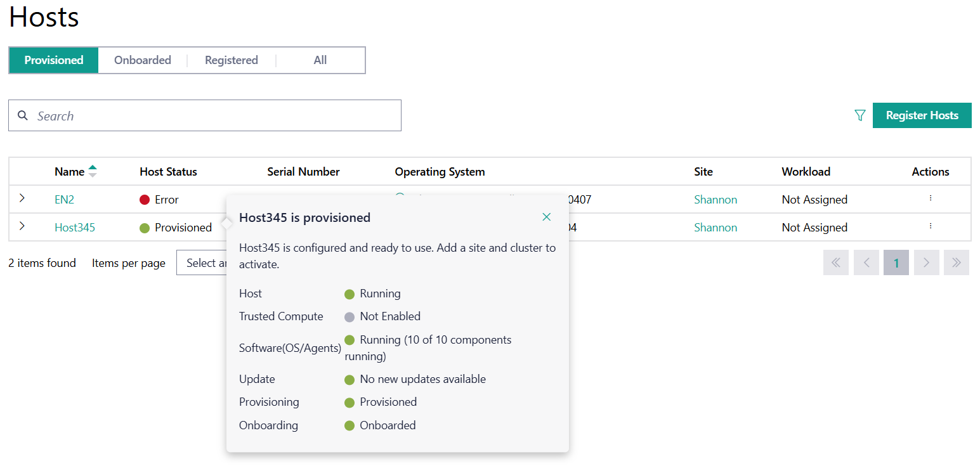This screenshot has width=980, height=466.
Task: Open the Shannon site link for EN2
Action: (715, 199)
